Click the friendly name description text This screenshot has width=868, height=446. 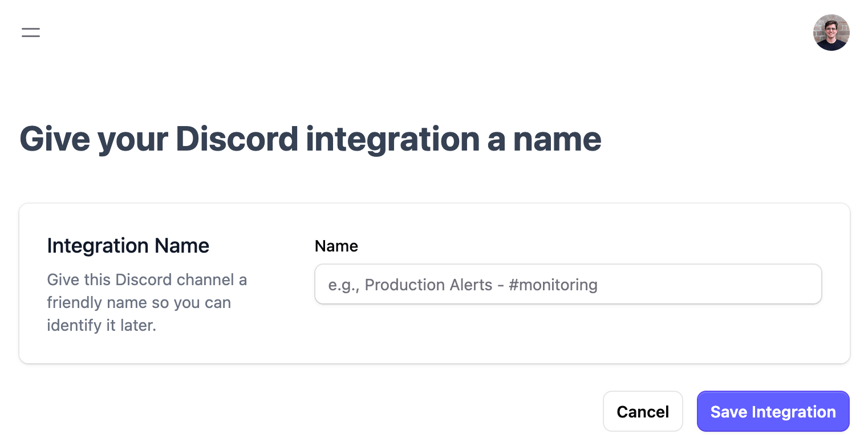point(147,302)
